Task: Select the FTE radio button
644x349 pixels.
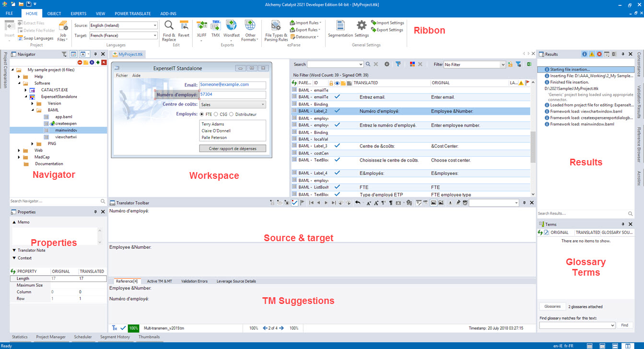Action: 202,114
